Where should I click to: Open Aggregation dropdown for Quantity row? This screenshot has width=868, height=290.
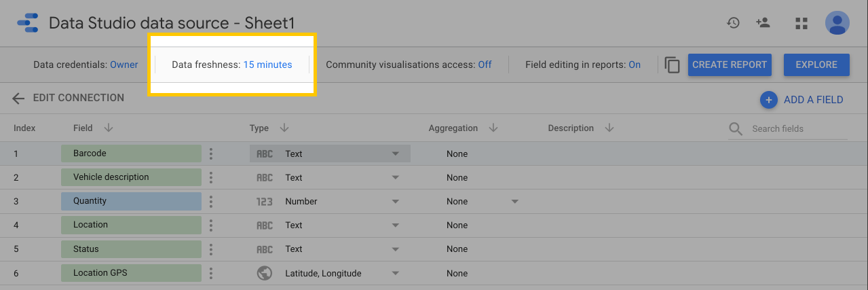coord(514,202)
